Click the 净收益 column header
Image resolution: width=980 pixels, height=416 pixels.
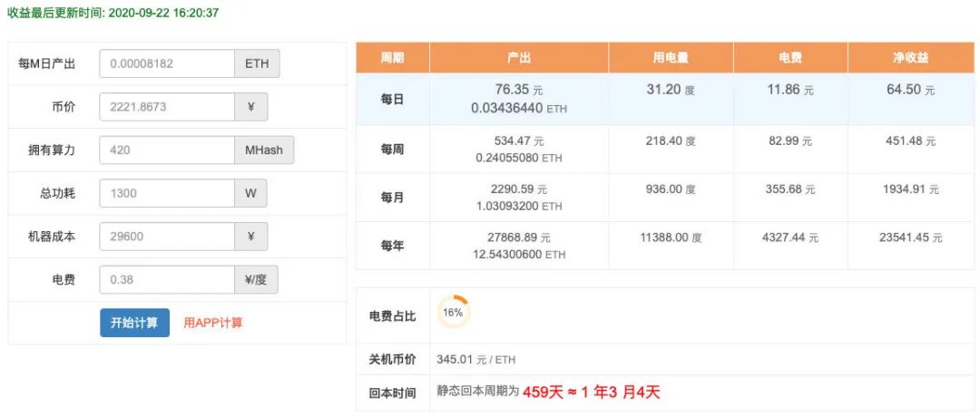click(x=910, y=58)
